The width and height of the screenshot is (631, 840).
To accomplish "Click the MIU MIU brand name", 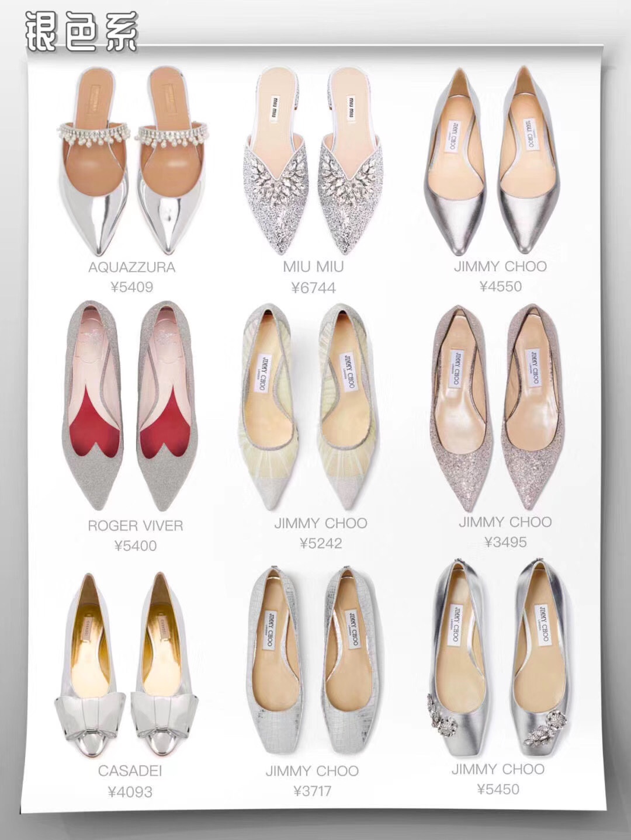I will click(x=314, y=267).
